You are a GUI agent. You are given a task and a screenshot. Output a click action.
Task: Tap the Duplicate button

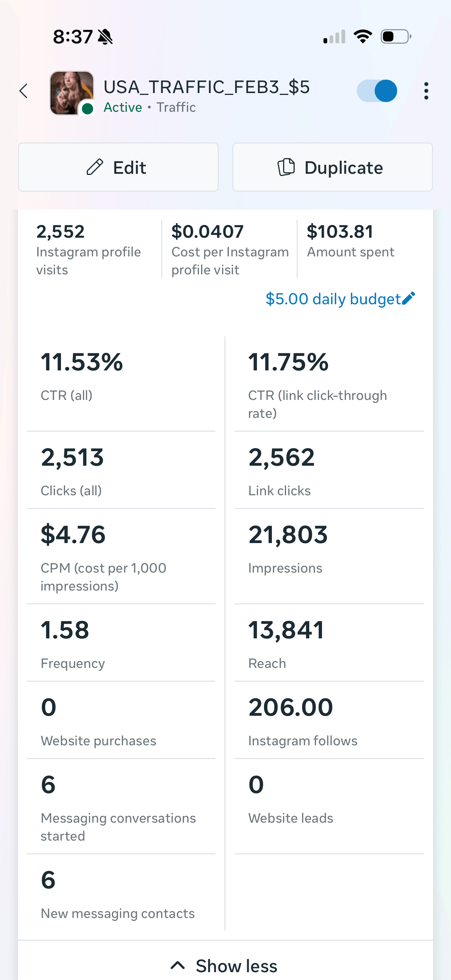click(x=332, y=167)
